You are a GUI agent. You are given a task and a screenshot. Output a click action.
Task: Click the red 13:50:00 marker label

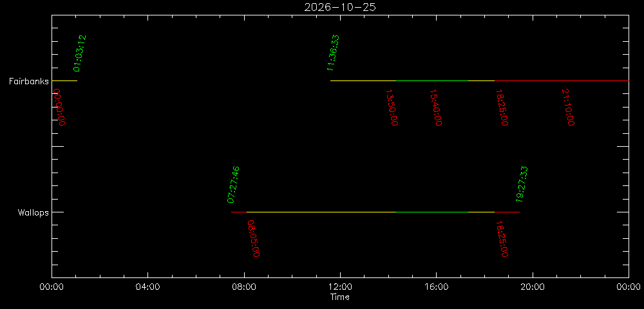(392, 108)
